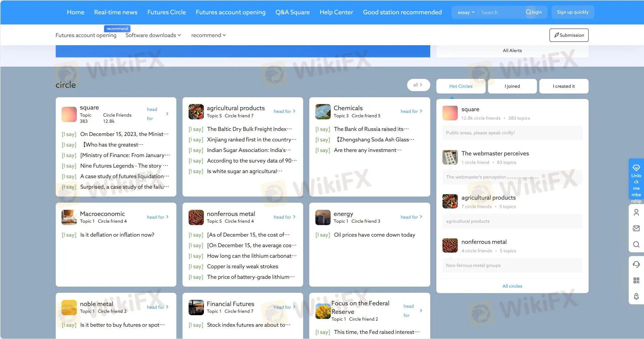Screen dimensions: 644x339
Task: Expand the Software downloads dropdown
Action: 153,35
